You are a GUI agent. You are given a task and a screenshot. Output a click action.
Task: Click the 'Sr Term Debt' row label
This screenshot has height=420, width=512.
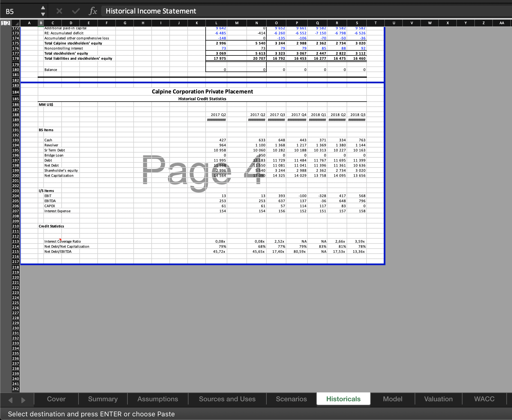point(55,150)
